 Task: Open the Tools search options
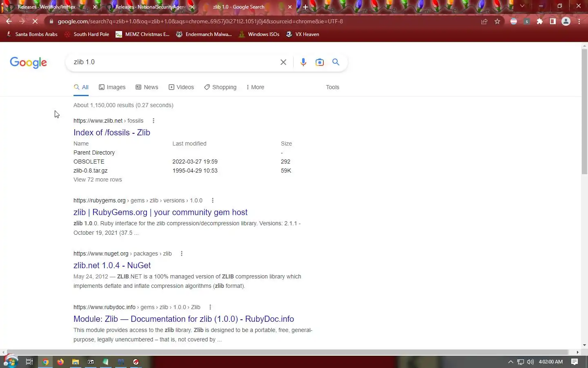tap(332, 87)
